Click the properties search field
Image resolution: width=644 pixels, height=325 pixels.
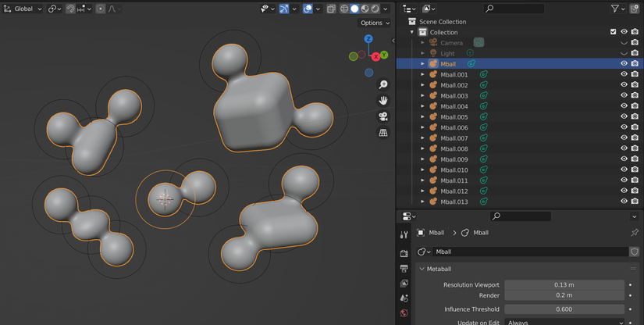tap(521, 216)
